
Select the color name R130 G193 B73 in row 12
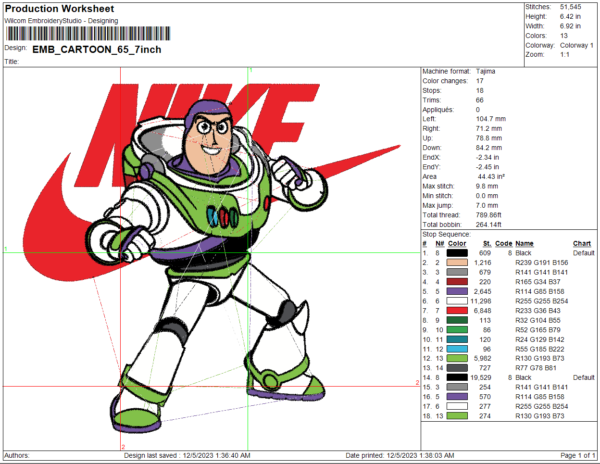coord(540,358)
